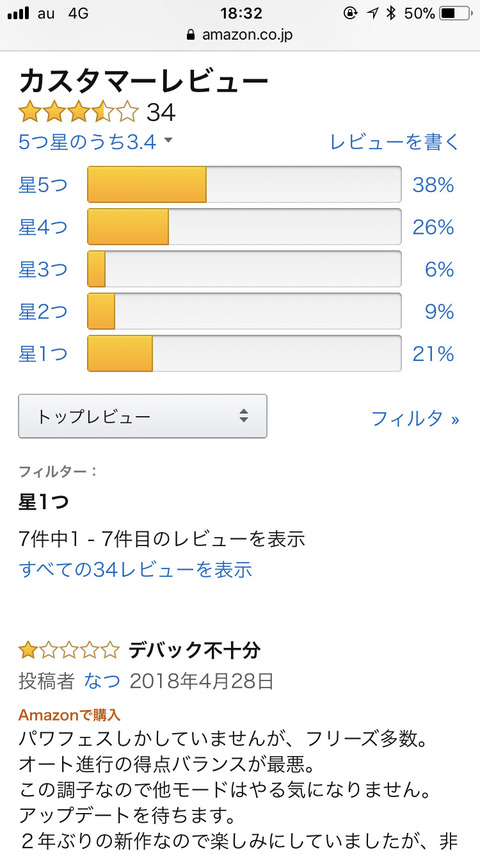
Task: Filter reviews by 星3つ label
Action: click(43, 269)
